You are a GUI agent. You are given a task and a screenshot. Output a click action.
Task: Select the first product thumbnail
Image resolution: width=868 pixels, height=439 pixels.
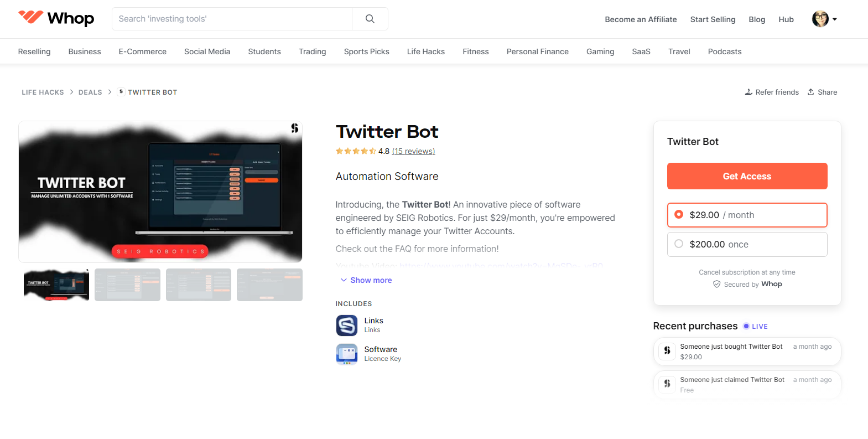coord(56,285)
